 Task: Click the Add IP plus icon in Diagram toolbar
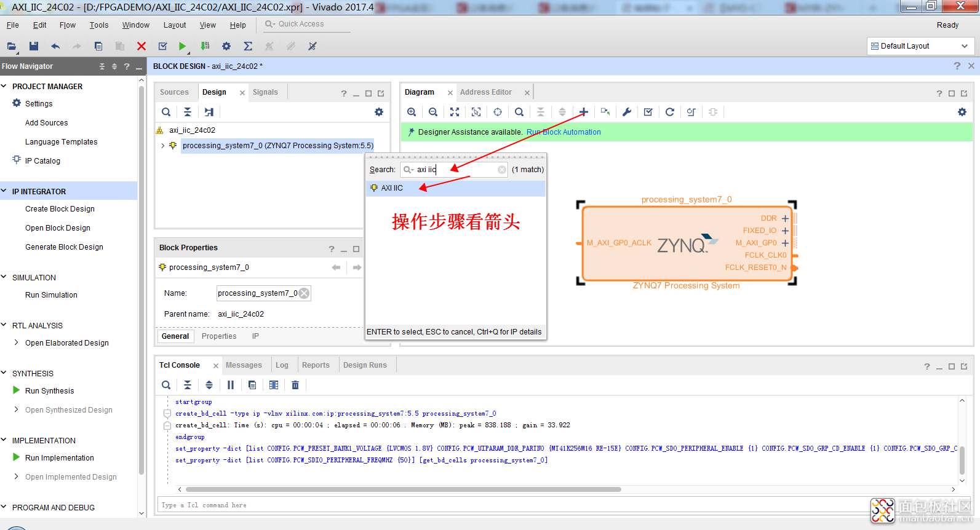click(584, 112)
